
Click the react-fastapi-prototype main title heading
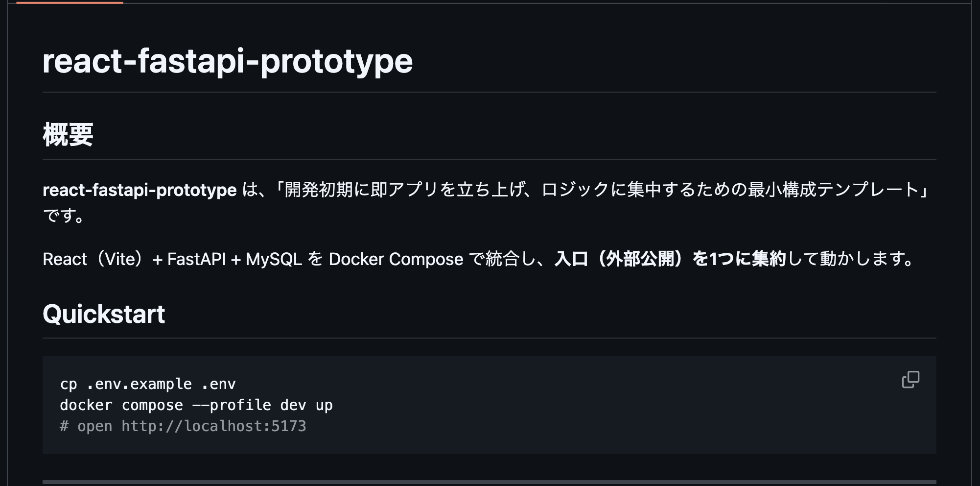click(228, 62)
